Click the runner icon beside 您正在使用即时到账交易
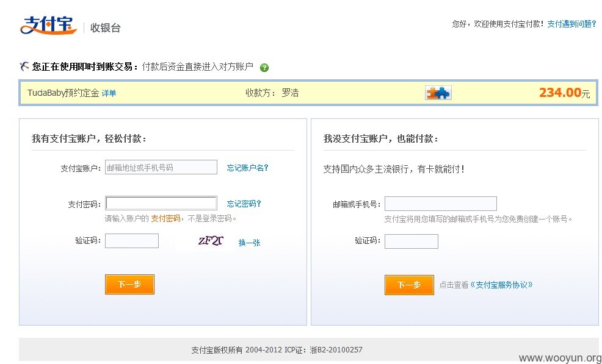The height and width of the screenshot is (364, 602). 24,66
